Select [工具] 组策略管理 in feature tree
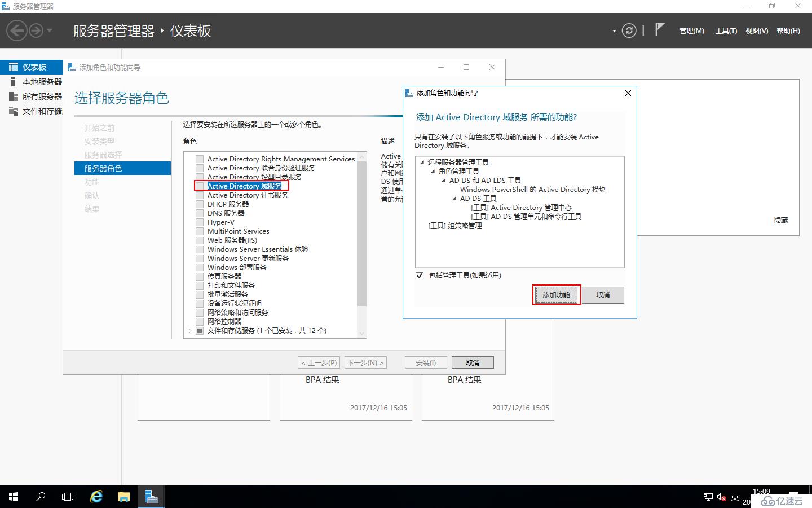Screen dimensions: 812x508 click(x=455, y=225)
